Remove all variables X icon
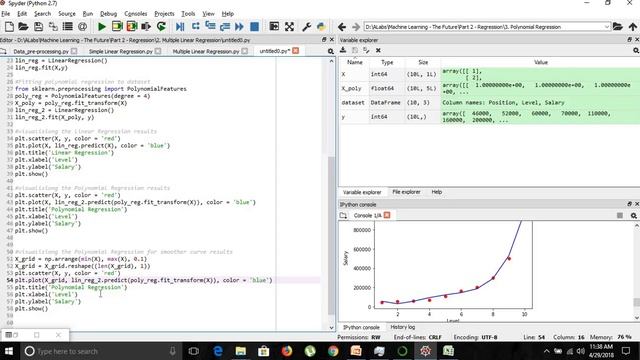640x360 pixels. click(378, 50)
